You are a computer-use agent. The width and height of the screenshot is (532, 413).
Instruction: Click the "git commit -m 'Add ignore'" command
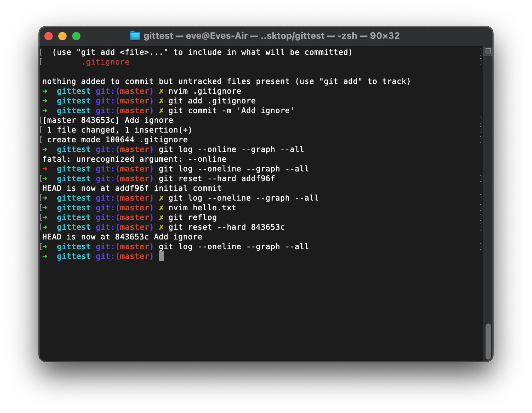pos(232,111)
